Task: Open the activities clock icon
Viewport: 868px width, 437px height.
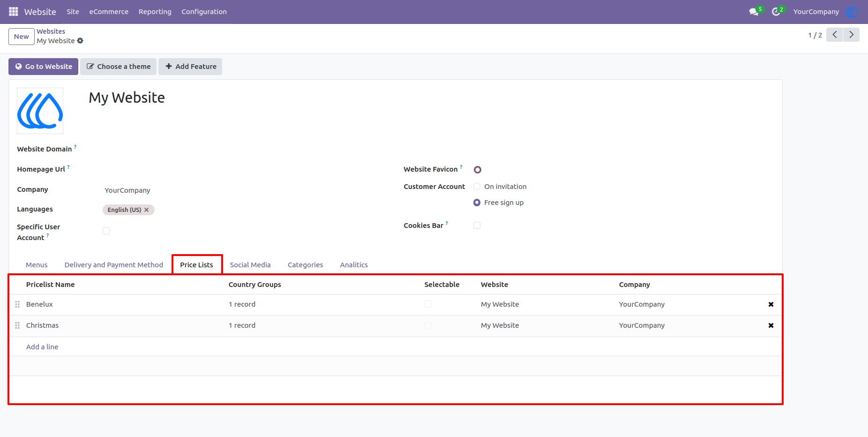Action: (776, 12)
